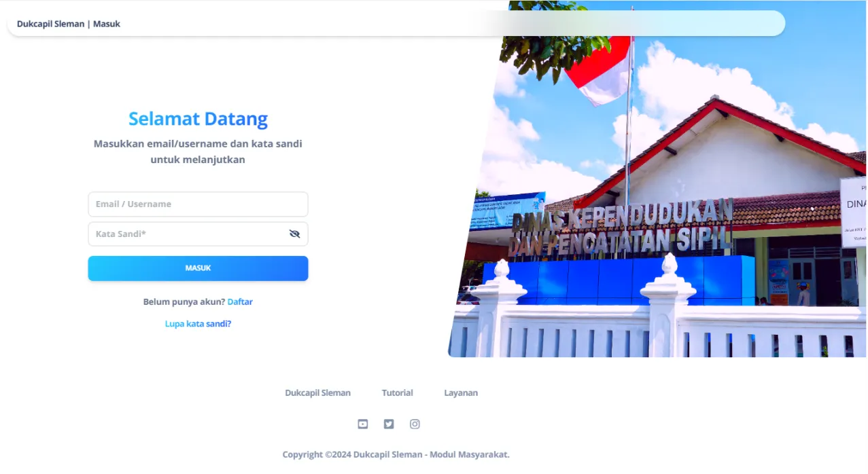
Task: Submit credentials using the blue MASUK bar
Action: [x=198, y=268]
